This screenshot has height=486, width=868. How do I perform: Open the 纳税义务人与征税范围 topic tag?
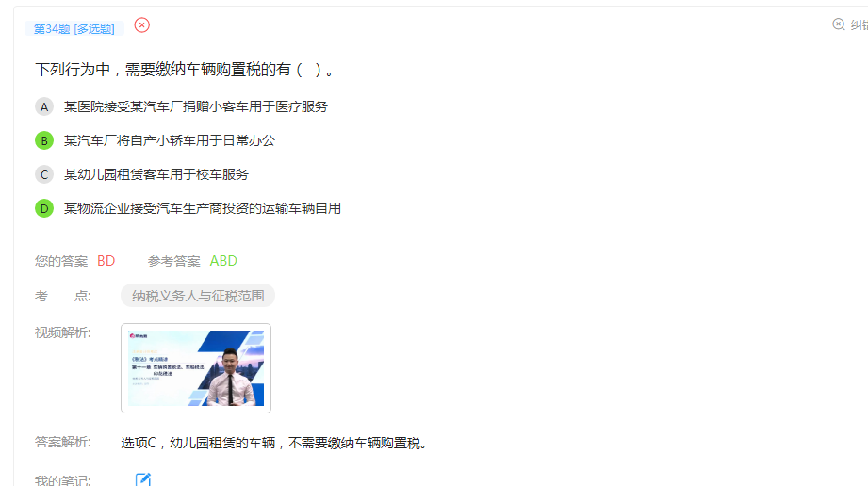[x=198, y=296]
